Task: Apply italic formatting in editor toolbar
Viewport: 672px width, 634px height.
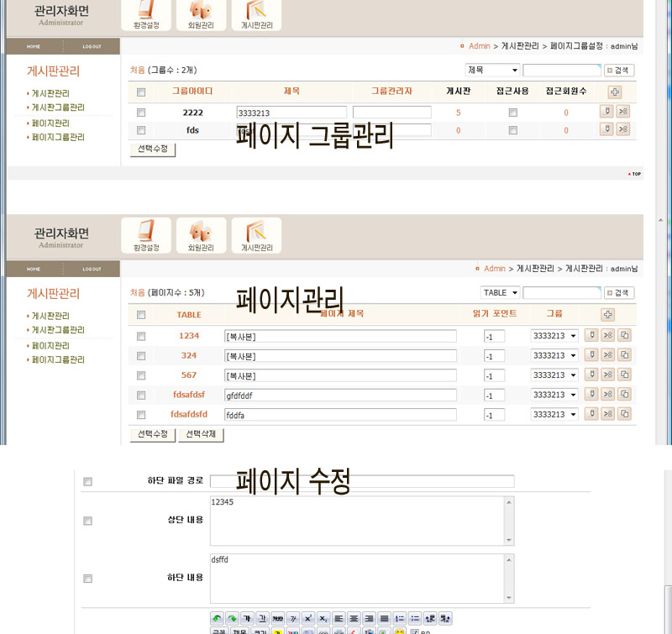Action: tap(293, 618)
